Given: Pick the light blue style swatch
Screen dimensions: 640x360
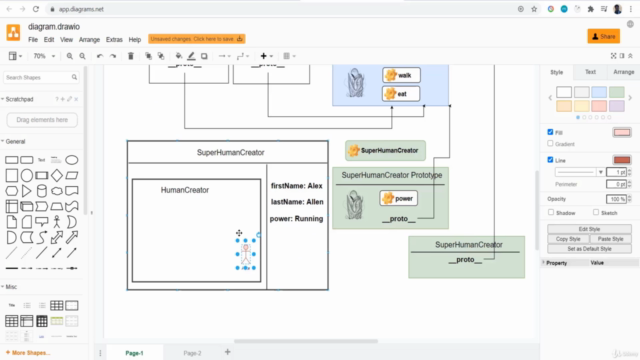Looking at the screenshot, I should (x=599, y=92).
